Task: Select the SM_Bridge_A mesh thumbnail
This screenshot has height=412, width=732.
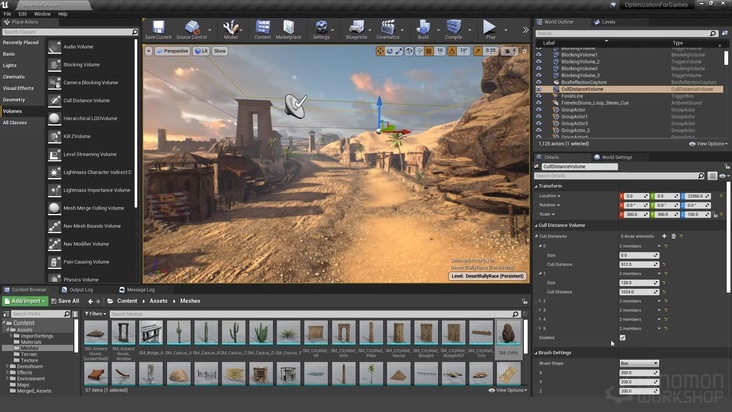Action: [150, 332]
